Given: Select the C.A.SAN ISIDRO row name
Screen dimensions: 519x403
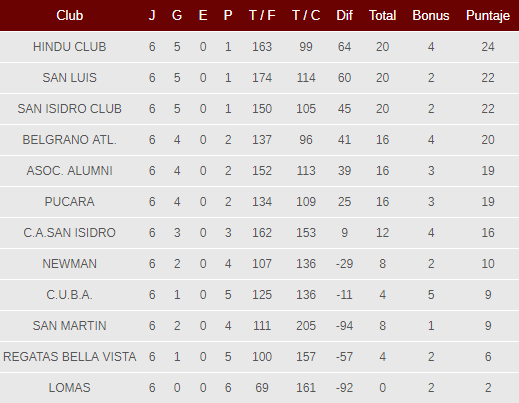Looking at the screenshot, I should [69, 233].
